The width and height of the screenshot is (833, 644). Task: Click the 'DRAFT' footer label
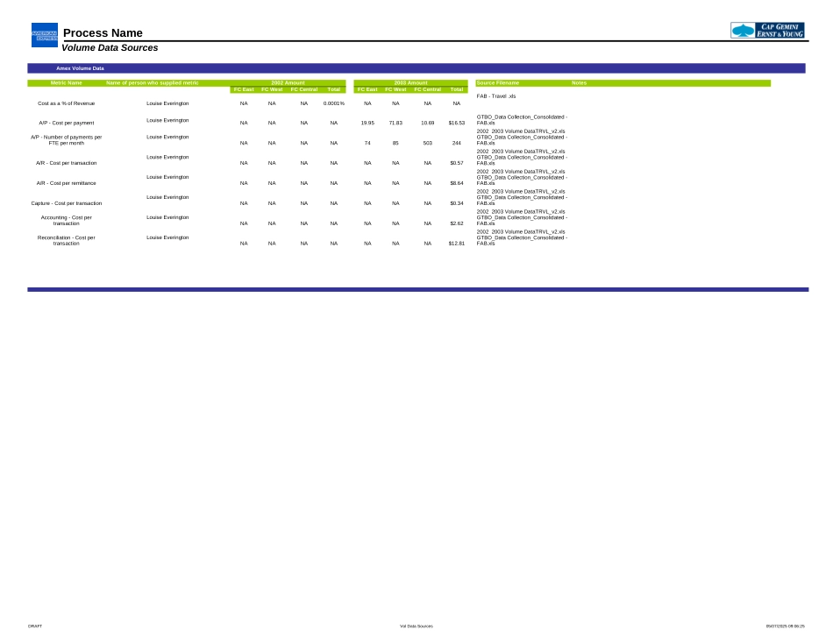[x=35, y=626]
